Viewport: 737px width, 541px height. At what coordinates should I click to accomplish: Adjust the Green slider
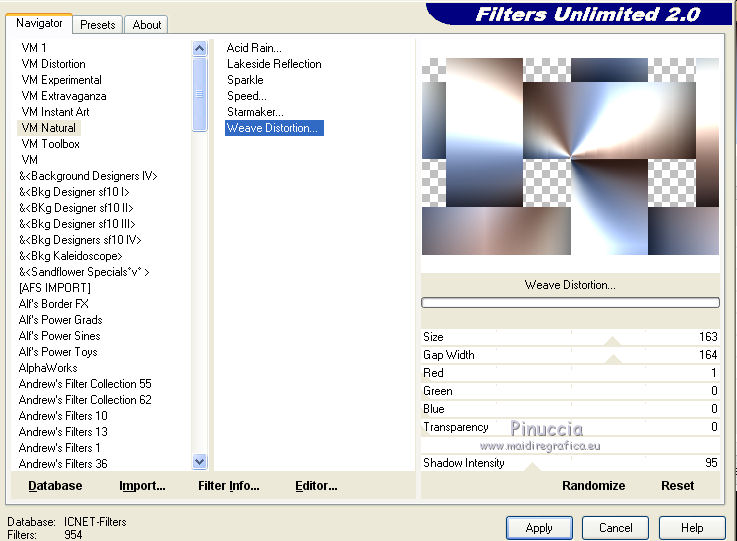(x=570, y=391)
